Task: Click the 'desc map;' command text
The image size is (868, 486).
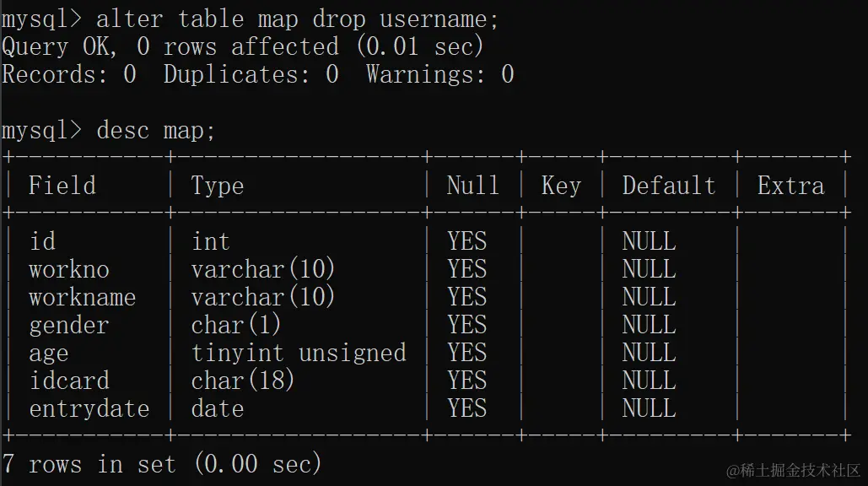Action: point(155,131)
